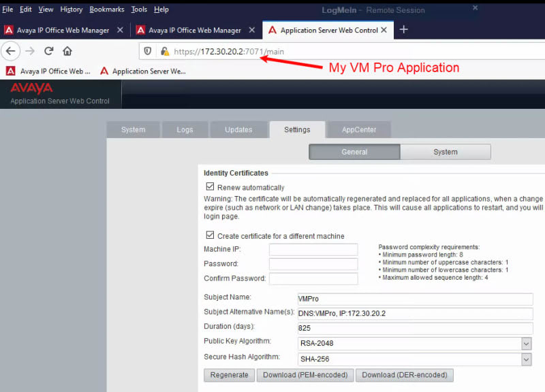Click the shield tracking protection icon
This screenshot has width=545, height=392.
pos(148,52)
